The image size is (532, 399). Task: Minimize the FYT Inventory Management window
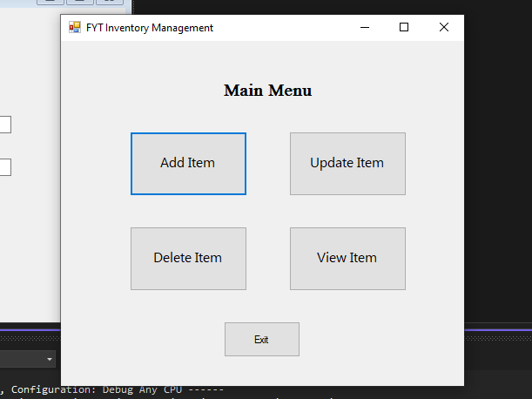(x=365, y=27)
